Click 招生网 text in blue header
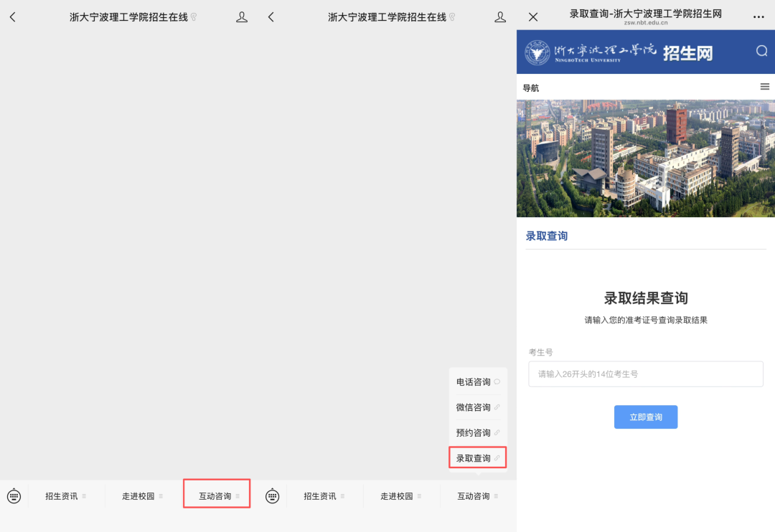This screenshot has width=775, height=532. [687, 53]
